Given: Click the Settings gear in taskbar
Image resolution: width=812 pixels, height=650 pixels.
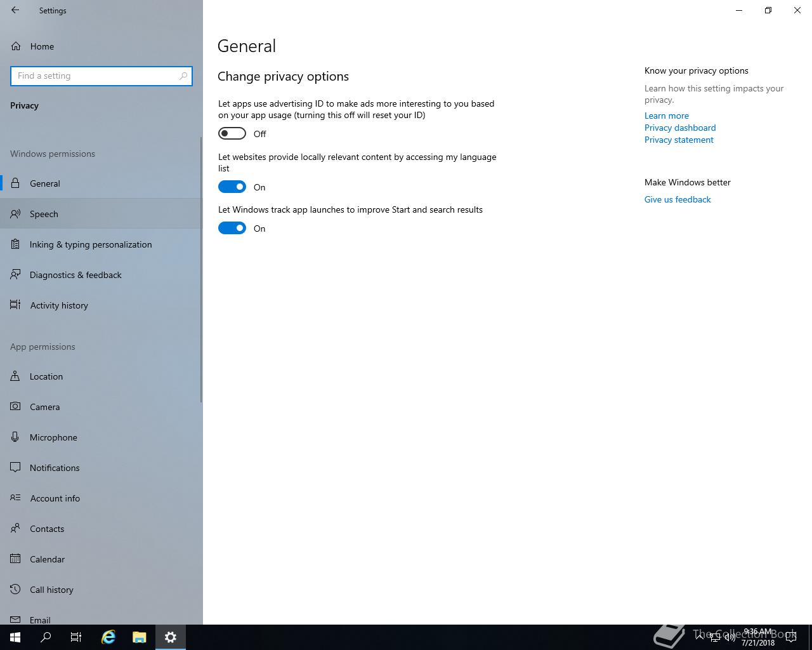Looking at the screenshot, I should pos(171,637).
